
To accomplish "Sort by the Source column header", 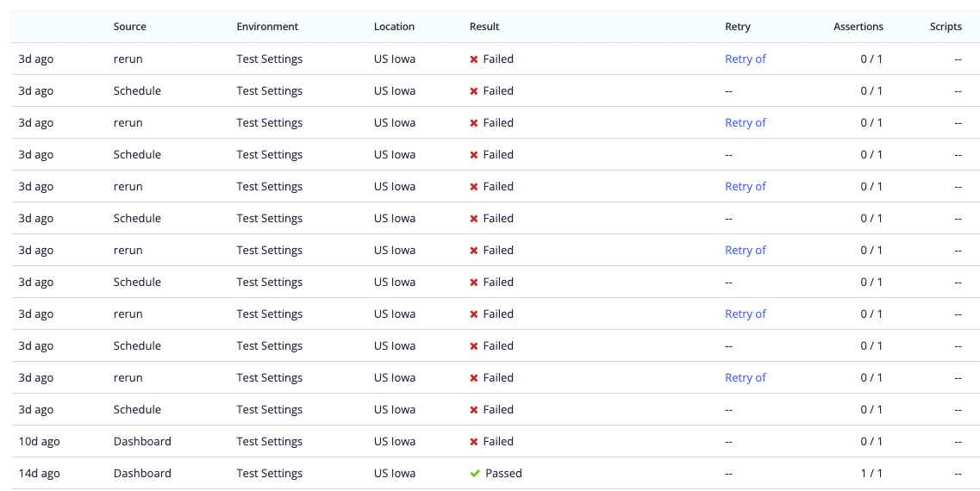I will click(x=130, y=27).
